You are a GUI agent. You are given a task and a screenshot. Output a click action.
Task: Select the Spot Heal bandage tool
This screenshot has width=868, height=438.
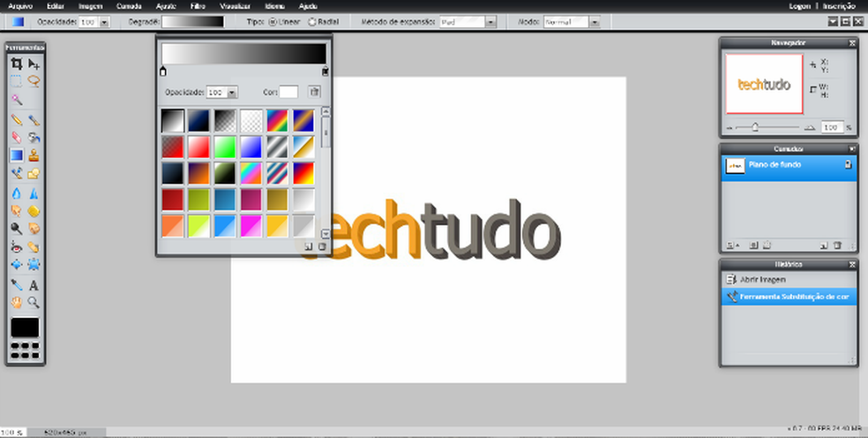(x=34, y=246)
